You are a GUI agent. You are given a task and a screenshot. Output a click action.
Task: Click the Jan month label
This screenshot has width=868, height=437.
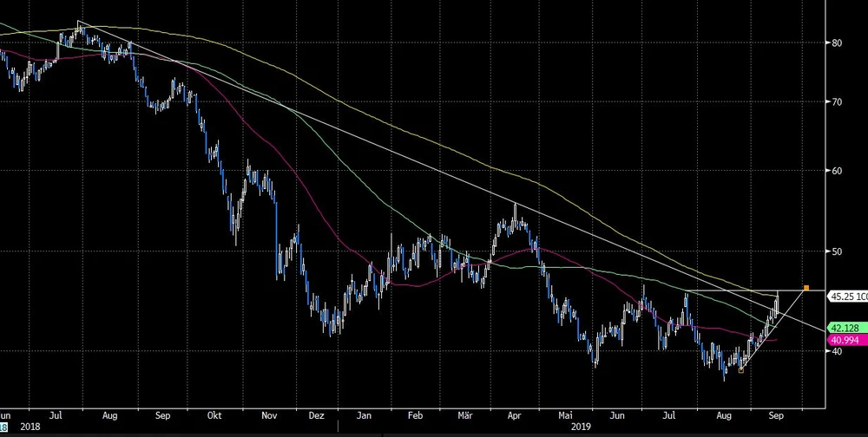[364, 416]
